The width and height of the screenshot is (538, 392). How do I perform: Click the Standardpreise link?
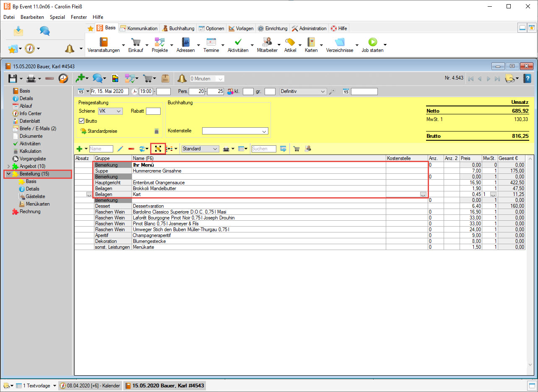pyautogui.click(x=102, y=131)
